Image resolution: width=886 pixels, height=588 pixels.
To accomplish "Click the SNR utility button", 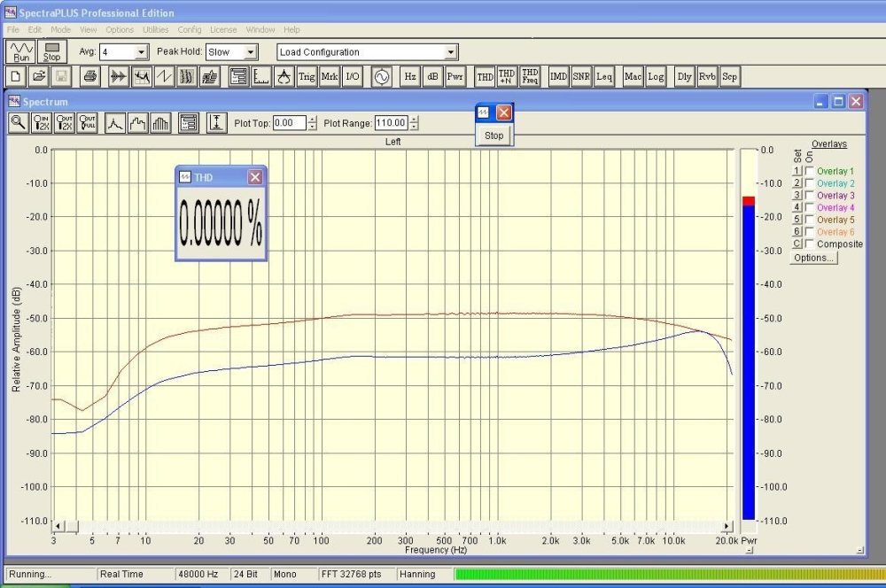I will pyautogui.click(x=581, y=77).
